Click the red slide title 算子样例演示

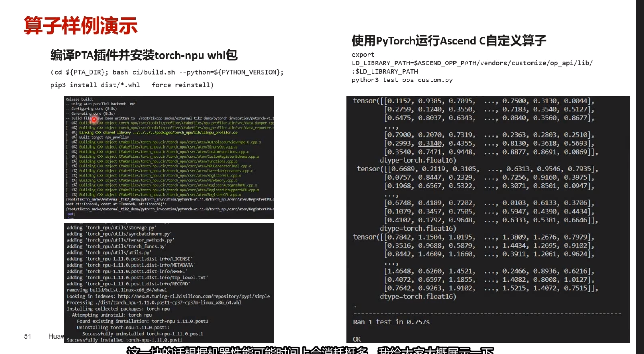coord(80,25)
